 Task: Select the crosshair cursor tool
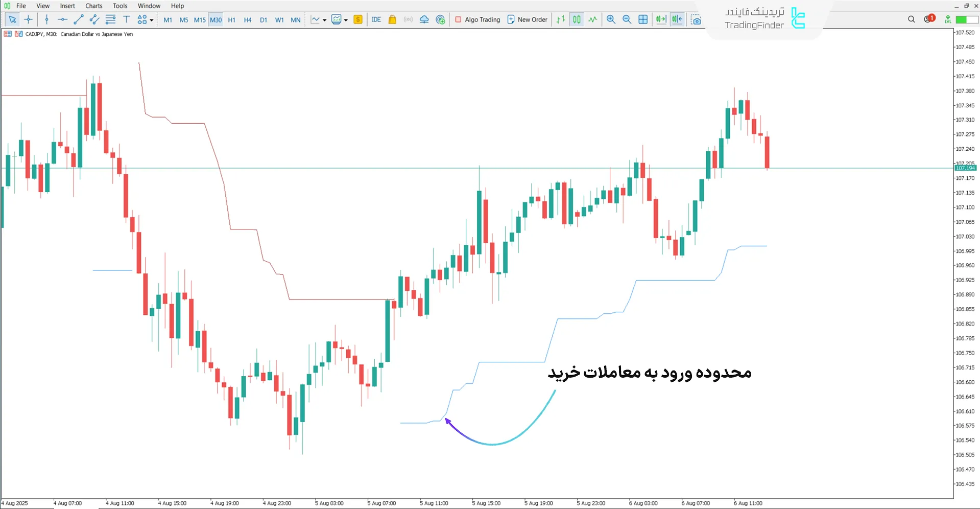click(x=29, y=19)
